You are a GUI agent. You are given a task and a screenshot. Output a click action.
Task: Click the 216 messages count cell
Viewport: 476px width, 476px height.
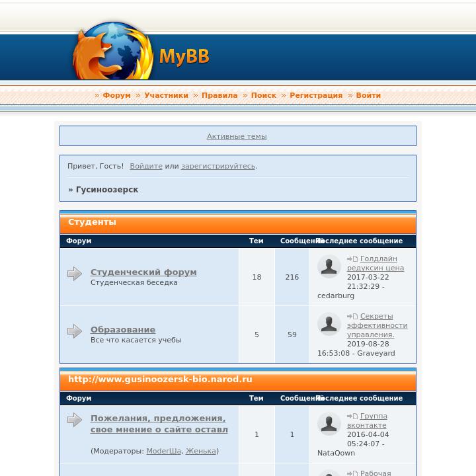point(292,277)
